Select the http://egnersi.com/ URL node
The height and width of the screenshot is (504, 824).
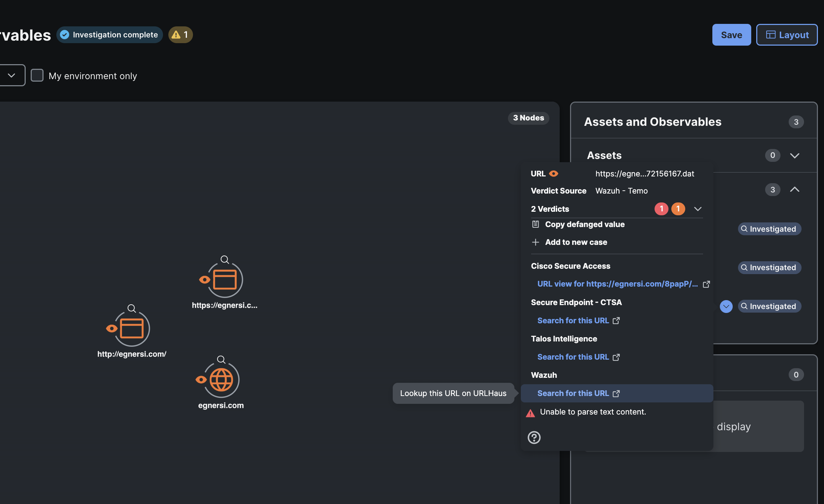[x=132, y=329]
